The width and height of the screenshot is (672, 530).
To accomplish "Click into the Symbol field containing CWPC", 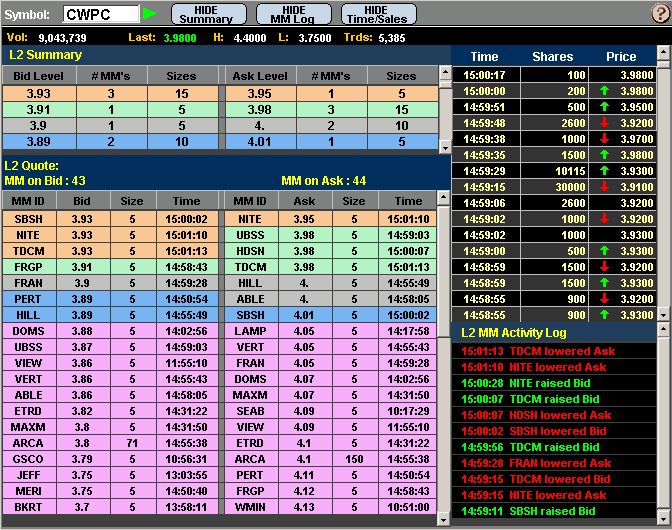I will (x=100, y=14).
